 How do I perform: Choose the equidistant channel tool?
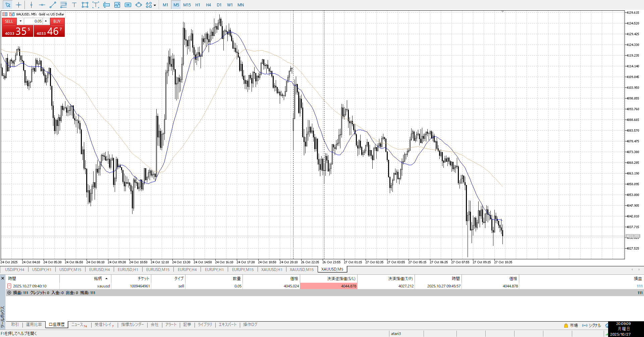63,5
